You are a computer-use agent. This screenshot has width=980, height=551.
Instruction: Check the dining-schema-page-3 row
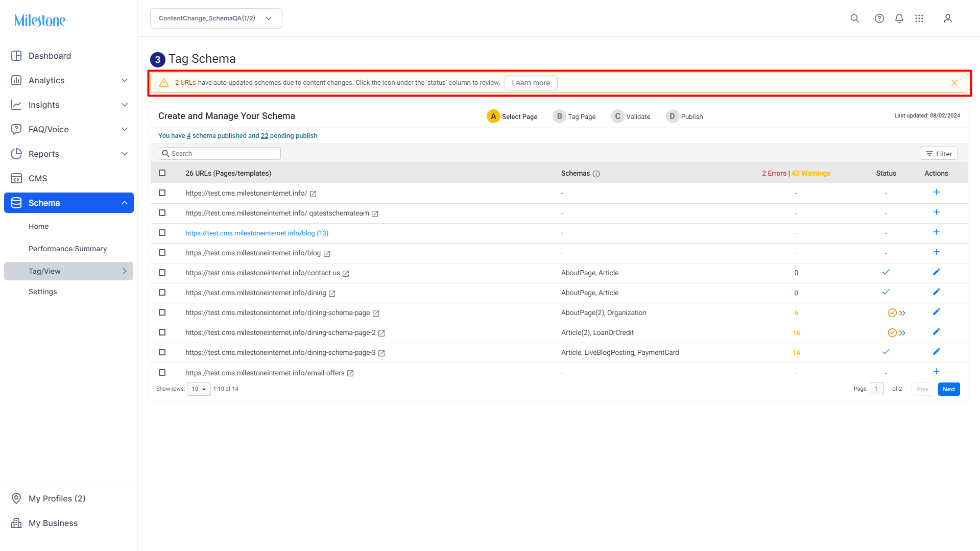(162, 352)
